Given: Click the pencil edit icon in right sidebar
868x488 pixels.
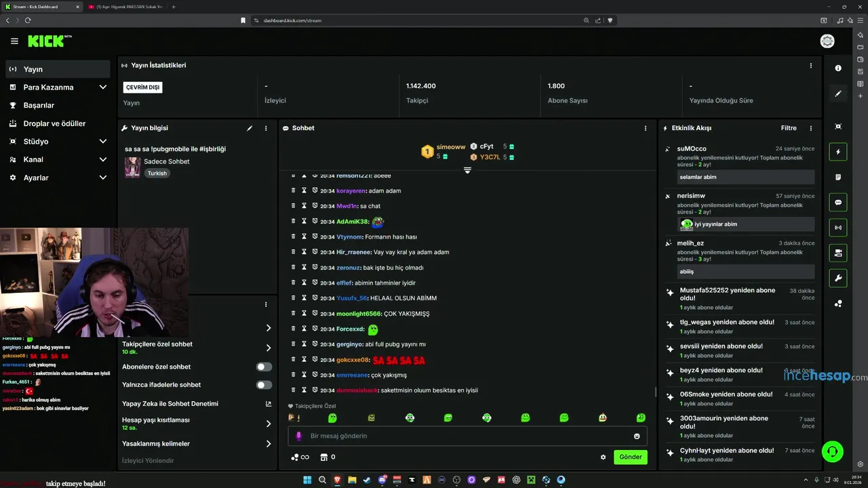Looking at the screenshot, I should [838, 94].
